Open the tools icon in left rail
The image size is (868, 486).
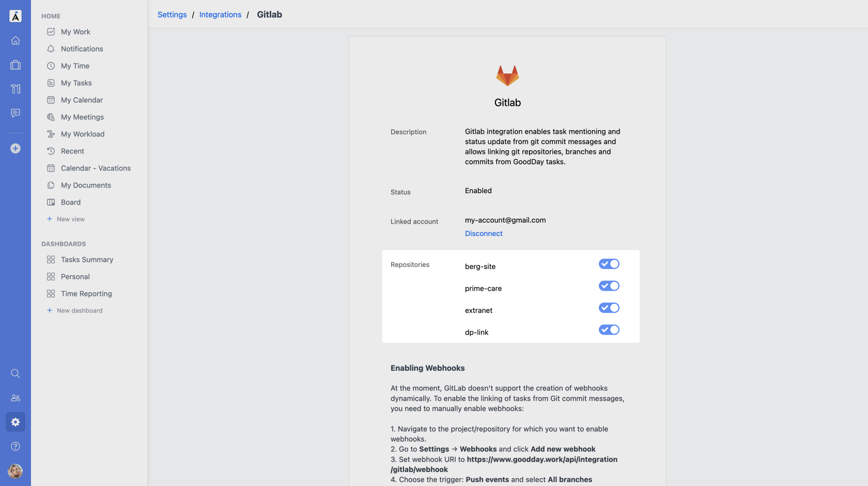(x=16, y=89)
